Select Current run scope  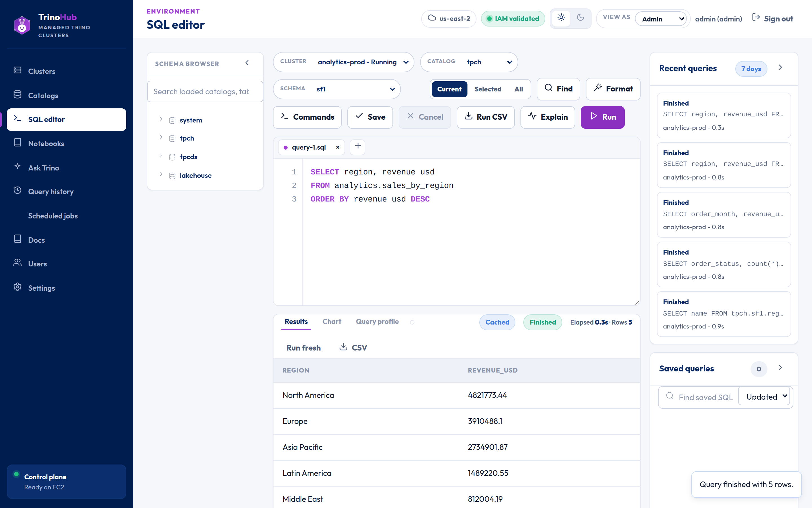click(449, 89)
